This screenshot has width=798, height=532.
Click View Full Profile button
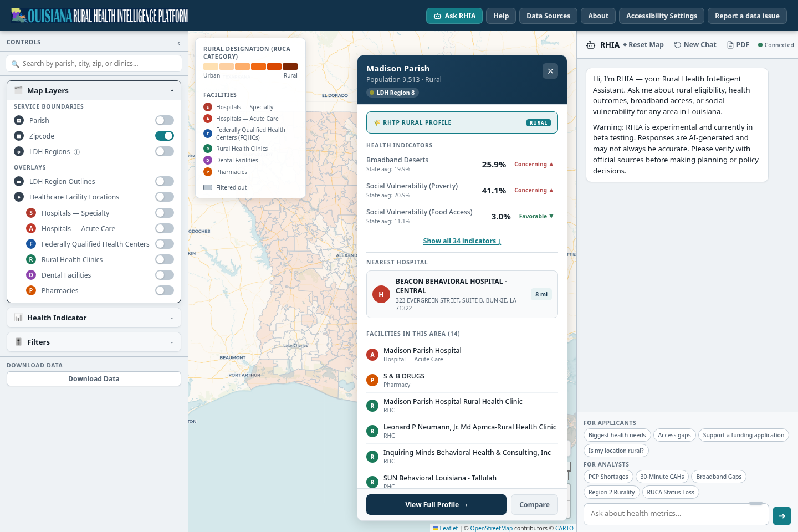point(437,505)
